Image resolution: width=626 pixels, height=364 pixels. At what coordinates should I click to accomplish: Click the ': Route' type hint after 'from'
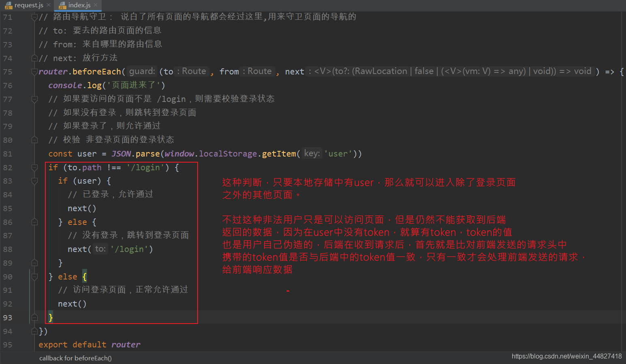[x=257, y=72]
